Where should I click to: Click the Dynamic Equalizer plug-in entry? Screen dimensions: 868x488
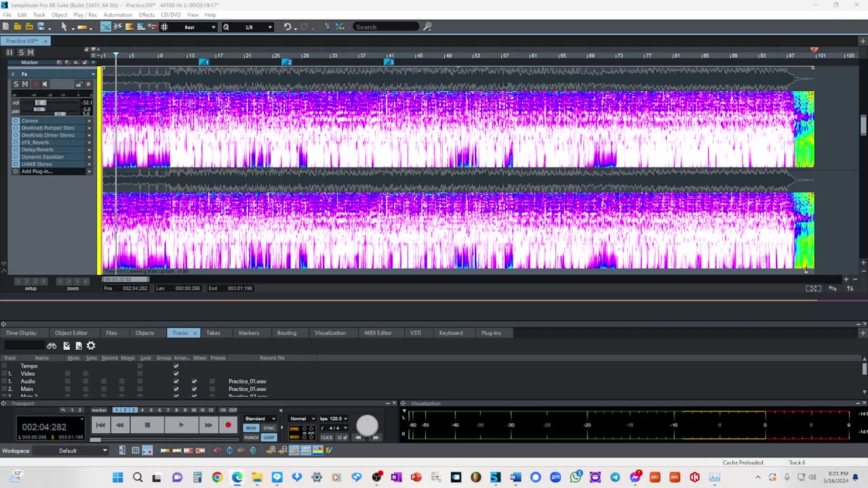coord(43,157)
